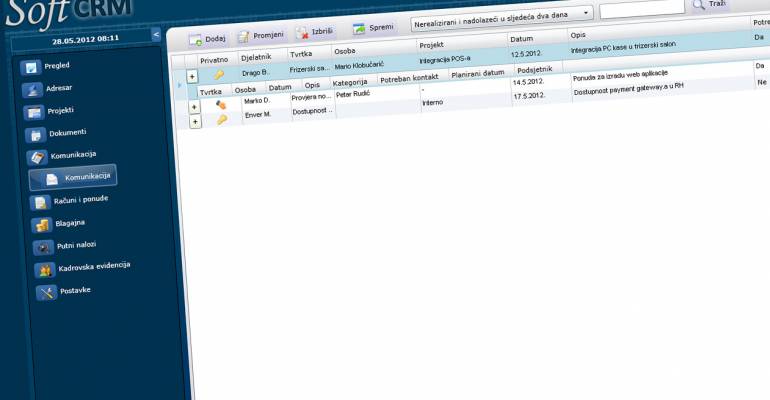Click the Spremi save button
Screen dimensions: 770x400
373,28
